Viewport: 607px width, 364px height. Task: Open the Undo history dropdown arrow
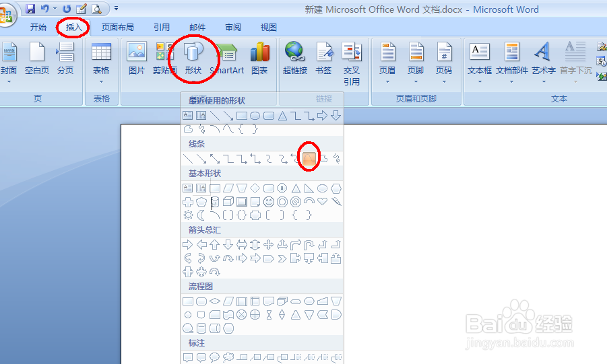(55, 9)
